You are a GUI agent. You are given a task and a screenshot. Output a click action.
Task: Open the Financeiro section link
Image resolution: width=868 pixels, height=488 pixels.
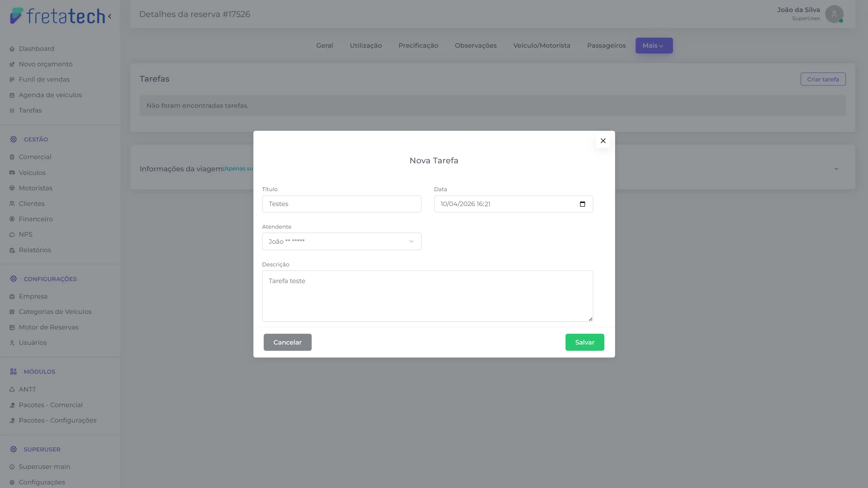coord(36,219)
